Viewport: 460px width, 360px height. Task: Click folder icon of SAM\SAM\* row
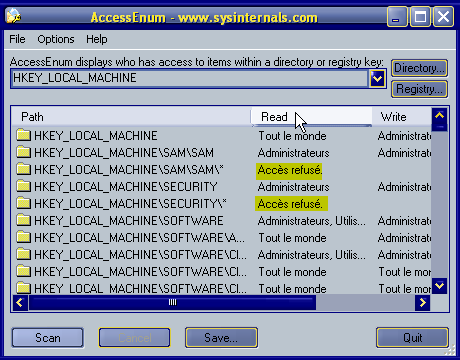click(x=23, y=169)
